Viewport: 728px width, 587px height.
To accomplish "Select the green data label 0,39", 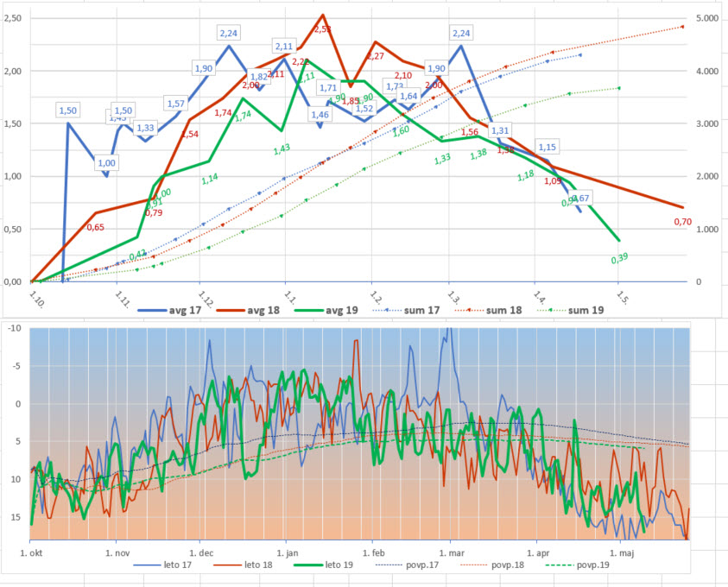I will (619, 258).
